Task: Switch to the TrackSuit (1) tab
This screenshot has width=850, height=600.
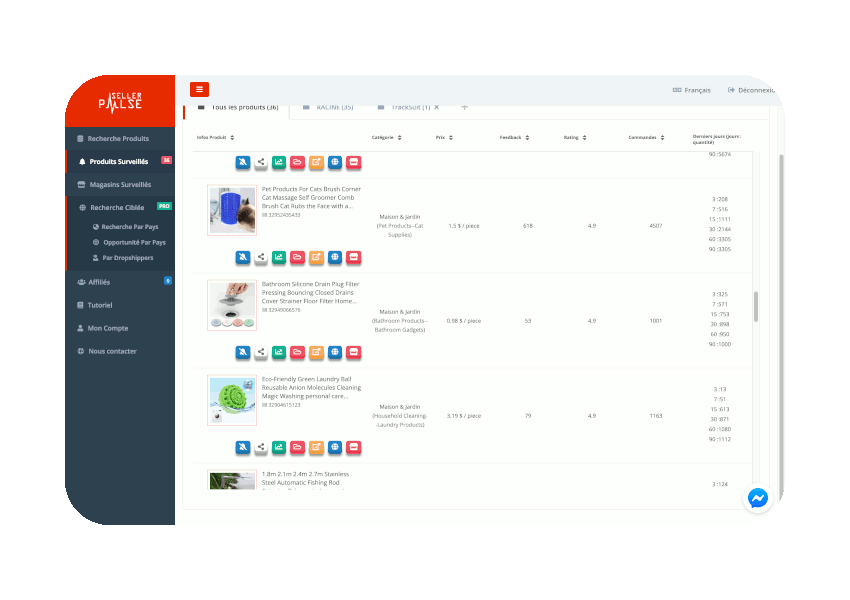Action: [x=405, y=108]
